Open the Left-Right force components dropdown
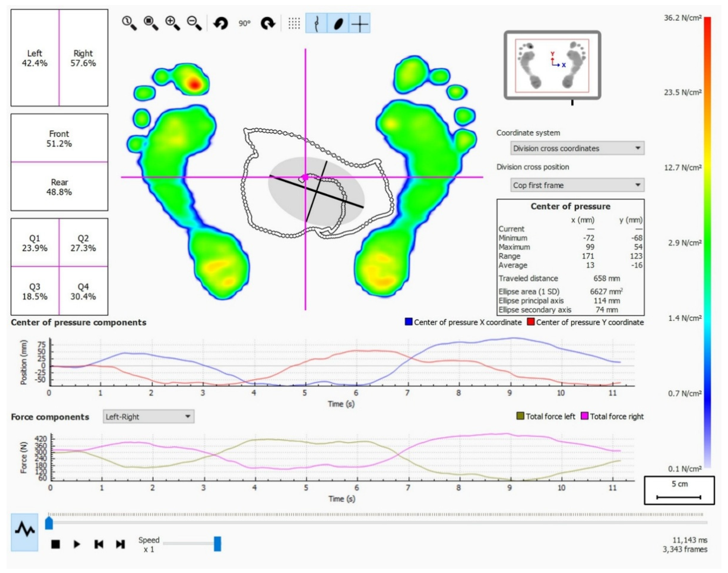Screen dimensions: 728x573 (x=148, y=417)
